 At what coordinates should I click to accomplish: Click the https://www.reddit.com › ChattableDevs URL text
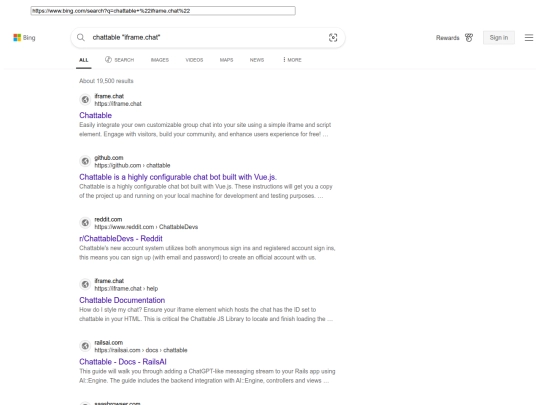click(146, 227)
